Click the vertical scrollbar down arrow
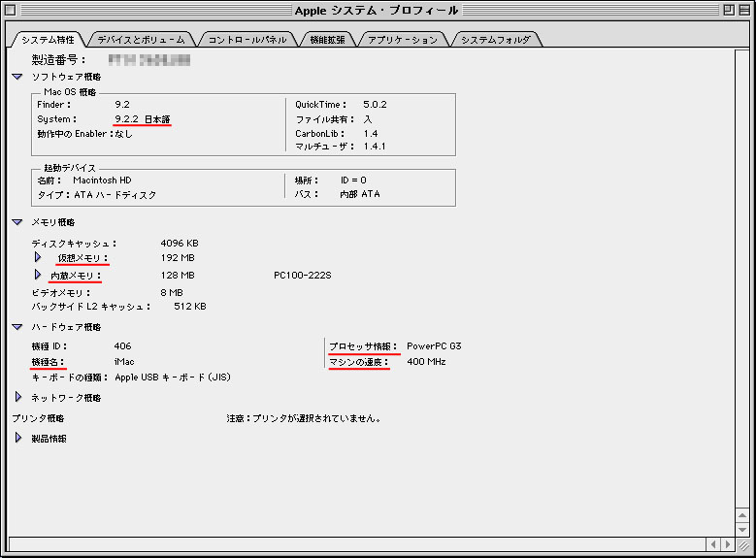 [x=742, y=530]
